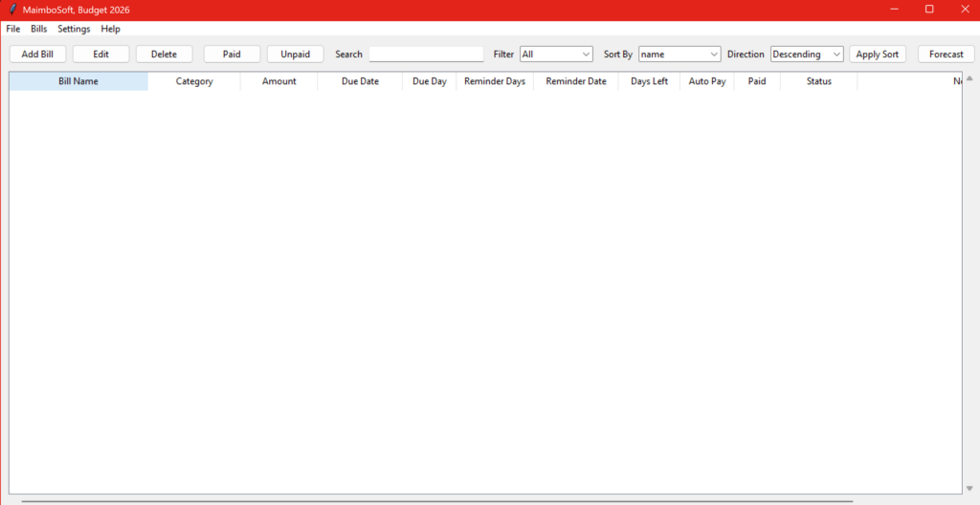Click the Apply Sort button
This screenshot has height=505, width=980.
tap(877, 55)
